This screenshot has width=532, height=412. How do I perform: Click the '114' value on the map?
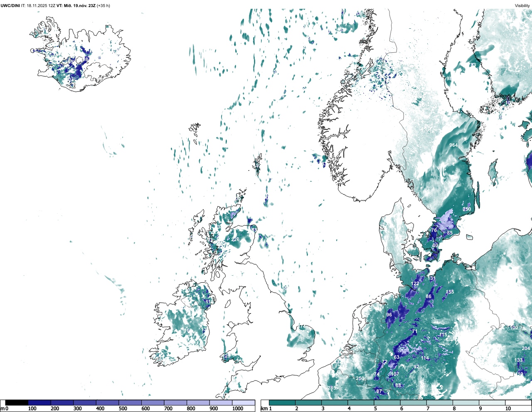(x=425, y=358)
